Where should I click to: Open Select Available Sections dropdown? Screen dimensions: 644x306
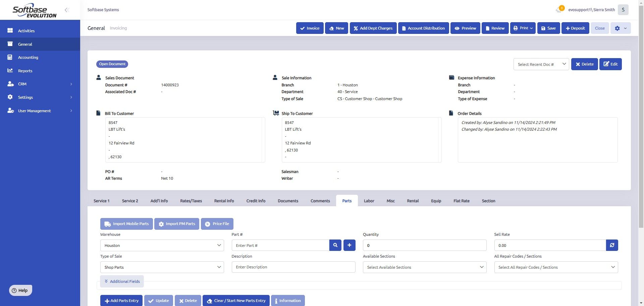point(425,267)
